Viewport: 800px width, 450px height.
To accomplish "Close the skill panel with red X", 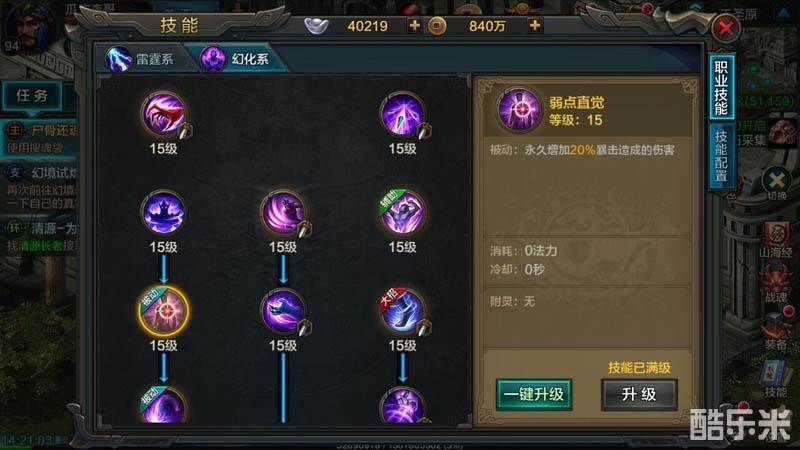I will (726, 28).
